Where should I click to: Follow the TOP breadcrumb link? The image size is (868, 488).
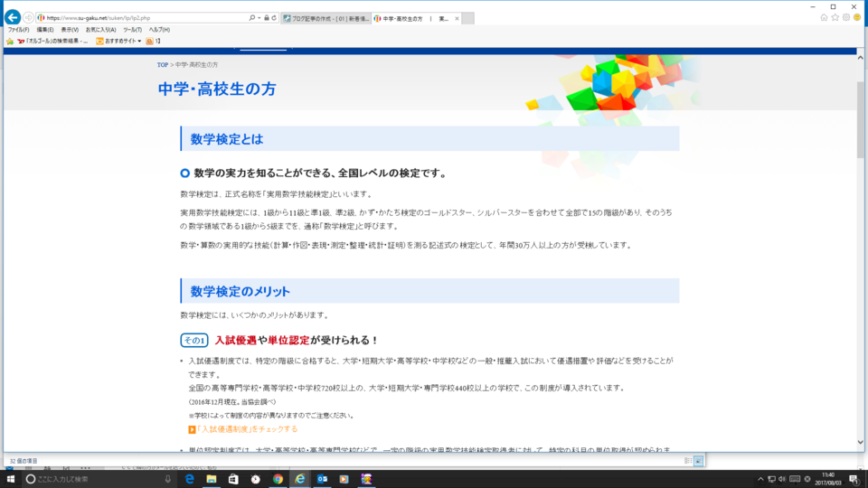(x=162, y=65)
